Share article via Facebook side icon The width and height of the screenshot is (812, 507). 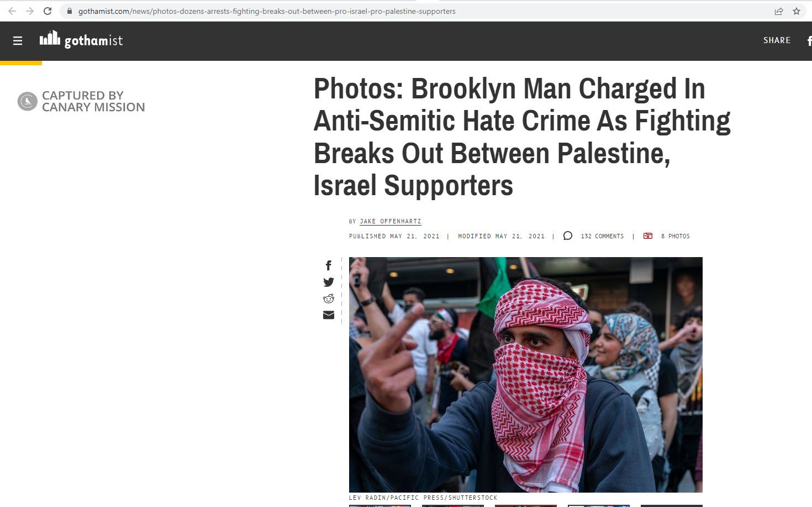[x=328, y=265]
